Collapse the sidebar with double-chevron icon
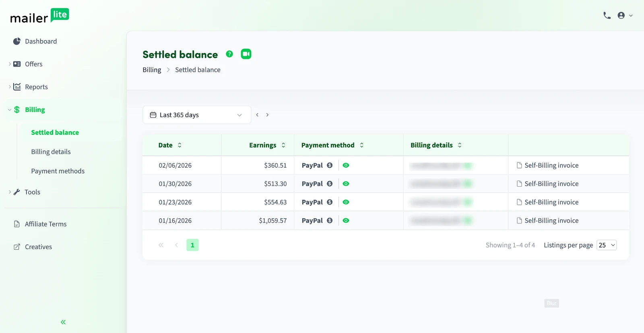This screenshot has height=333, width=644. (63, 322)
